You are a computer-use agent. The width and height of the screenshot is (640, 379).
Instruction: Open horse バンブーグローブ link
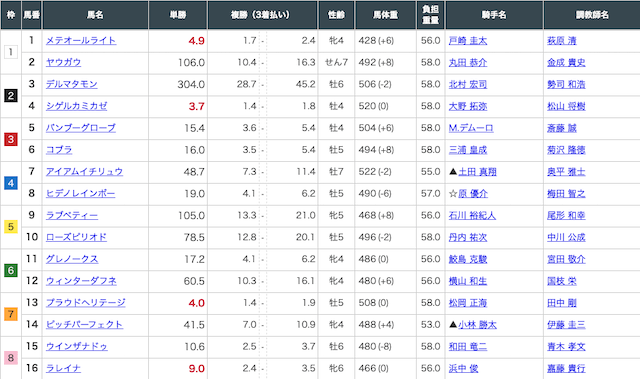[x=81, y=128]
